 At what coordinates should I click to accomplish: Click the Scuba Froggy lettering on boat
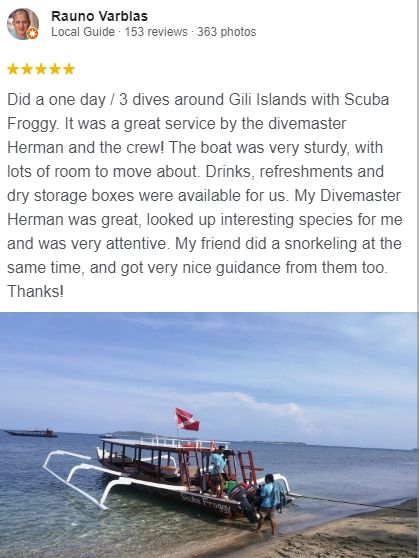(205, 504)
